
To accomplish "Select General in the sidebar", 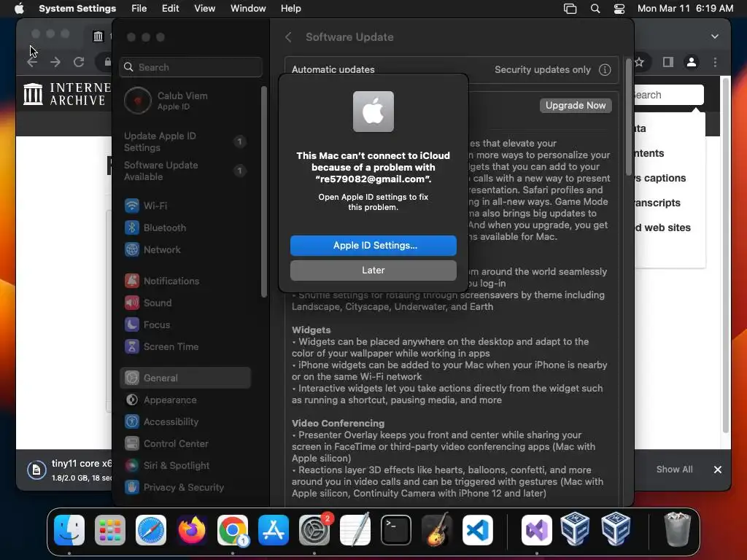I will click(x=185, y=378).
